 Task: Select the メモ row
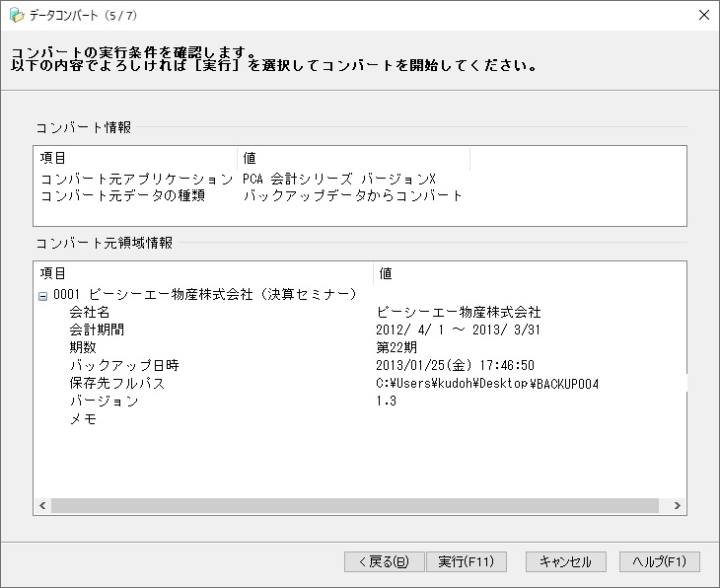[x=81, y=419]
